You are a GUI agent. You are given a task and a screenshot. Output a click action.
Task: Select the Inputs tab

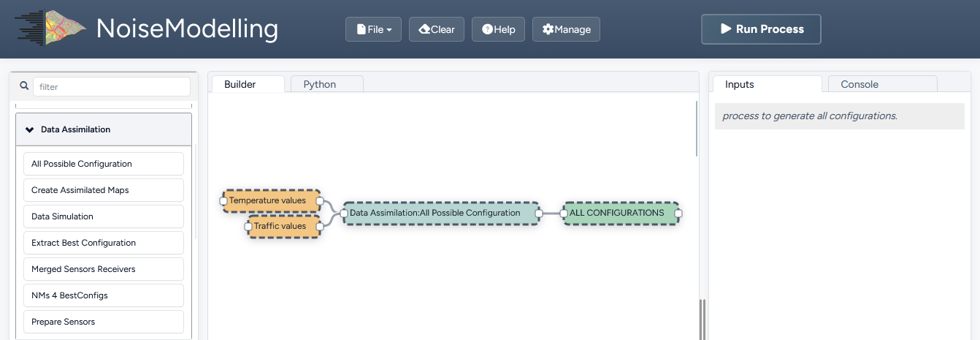click(x=739, y=84)
